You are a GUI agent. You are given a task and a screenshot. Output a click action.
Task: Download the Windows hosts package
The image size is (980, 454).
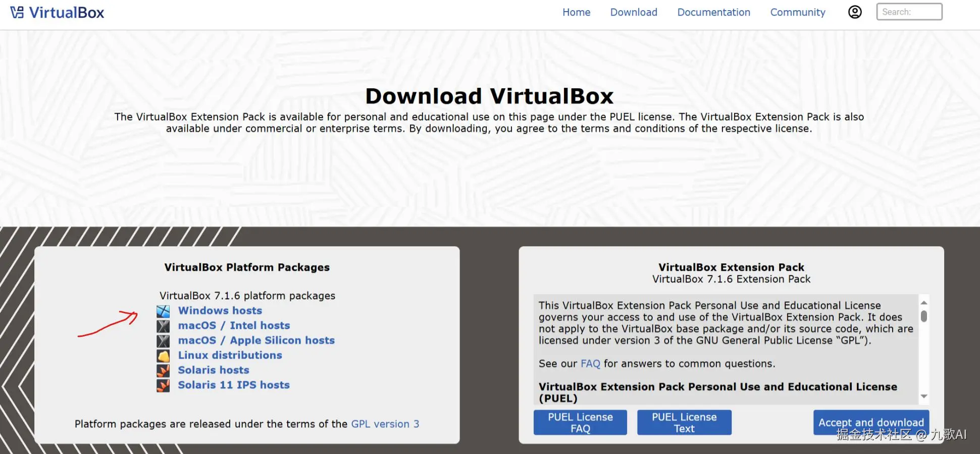220,311
